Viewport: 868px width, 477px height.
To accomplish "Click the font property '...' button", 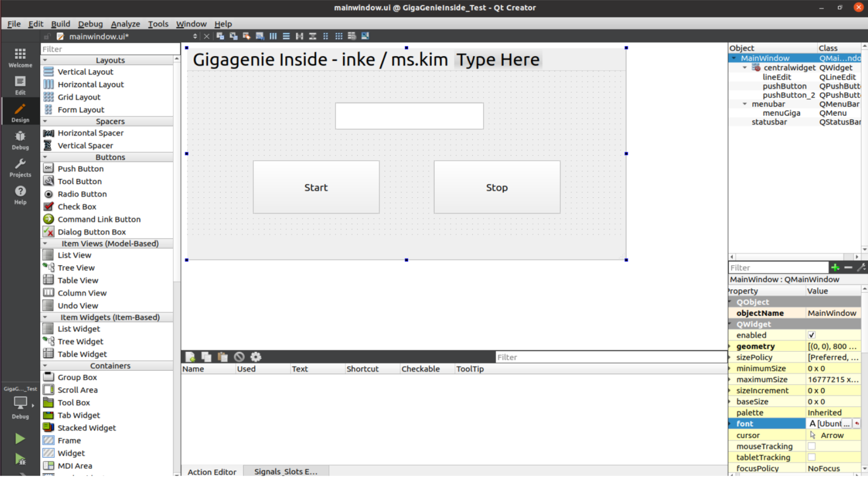I will coord(847,424).
